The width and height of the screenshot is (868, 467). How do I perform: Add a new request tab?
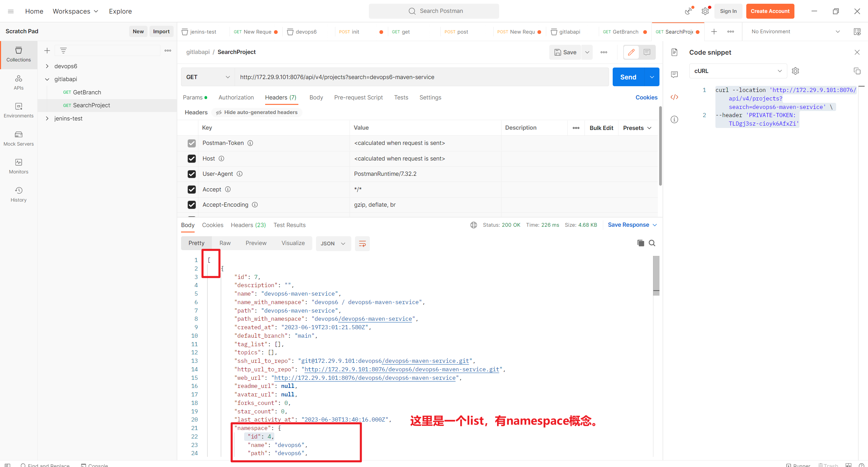714,32
